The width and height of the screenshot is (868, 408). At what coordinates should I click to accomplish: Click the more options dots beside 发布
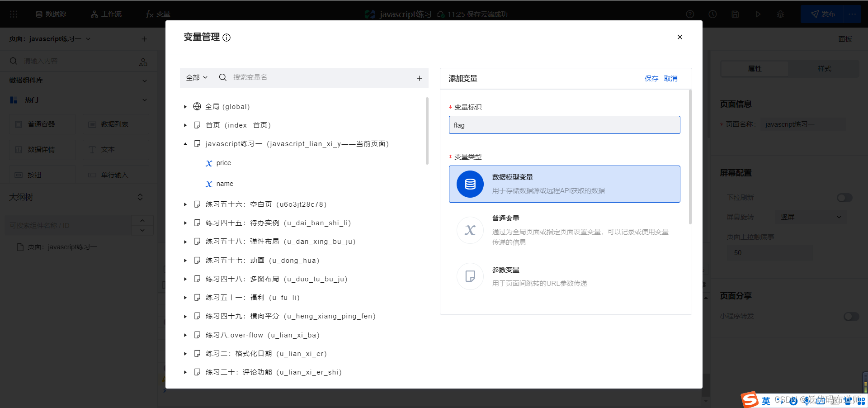click(852, 14)
